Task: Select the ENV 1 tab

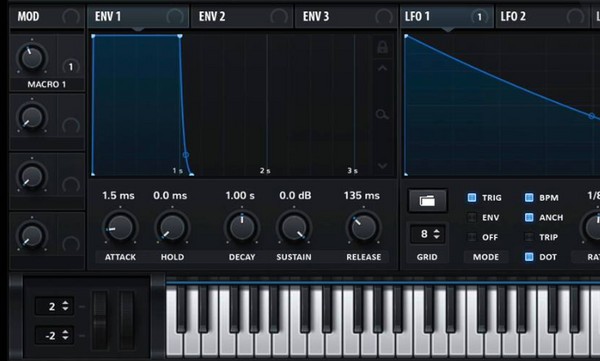Action: click(x=138, y=17)
